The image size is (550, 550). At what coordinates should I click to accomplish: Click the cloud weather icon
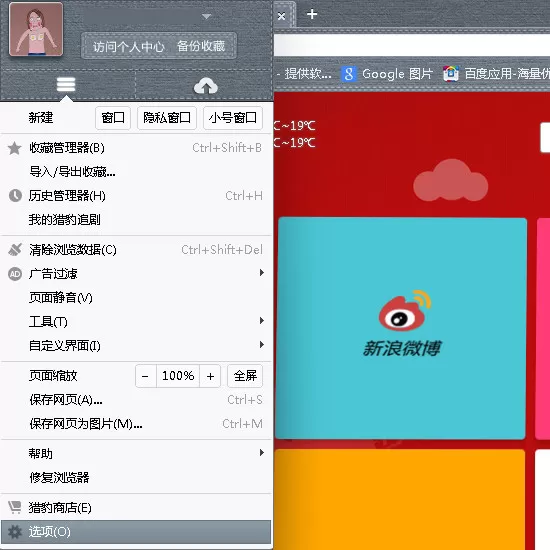pyautogui.click(x=450, y=180)
